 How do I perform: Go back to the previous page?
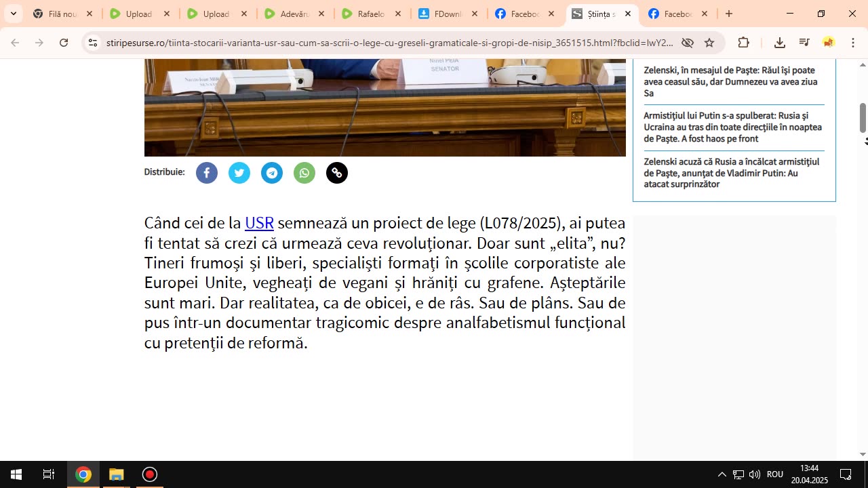click(x=15, y=43)
